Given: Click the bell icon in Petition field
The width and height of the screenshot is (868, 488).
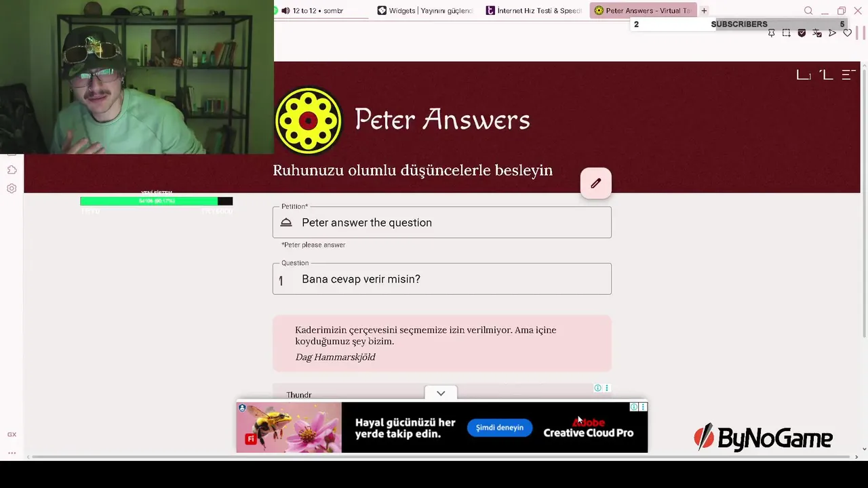Looking at the screenshot, I should point(286,222).
